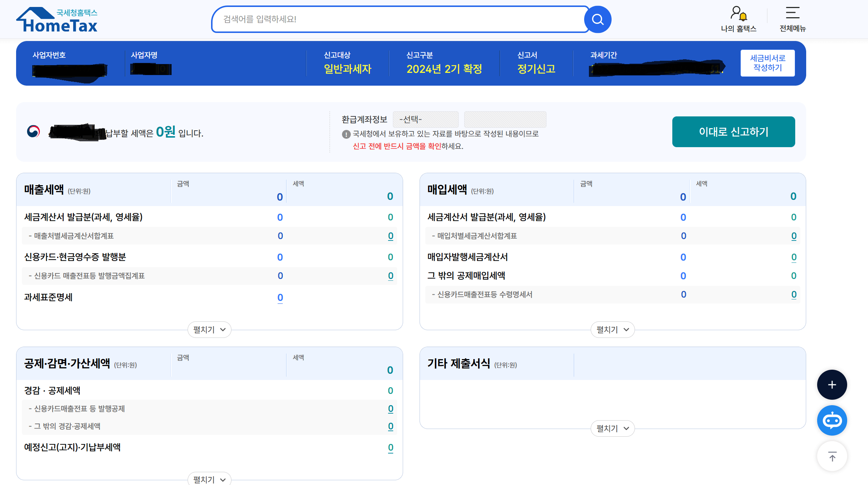Open the chatbot assistant icon
868x485 pixels.
[832, 420]
